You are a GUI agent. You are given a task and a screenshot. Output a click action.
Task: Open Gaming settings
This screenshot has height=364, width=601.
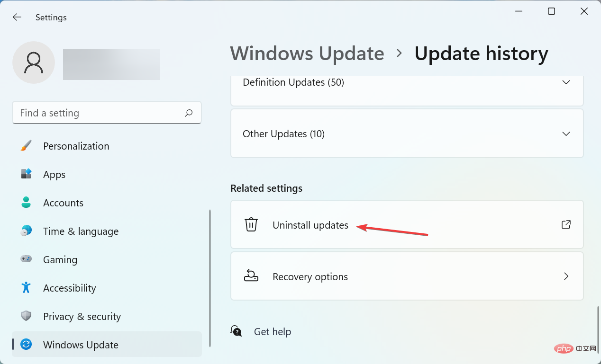pos(107,259)
